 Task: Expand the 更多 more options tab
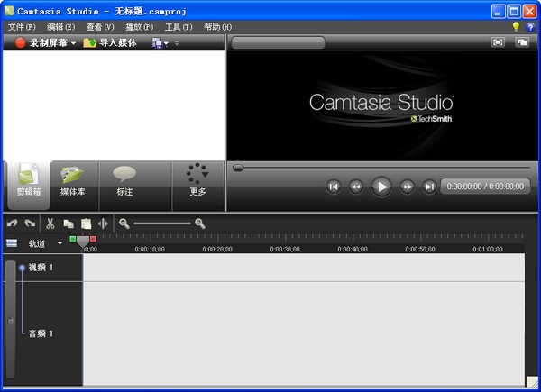point(197,180)
